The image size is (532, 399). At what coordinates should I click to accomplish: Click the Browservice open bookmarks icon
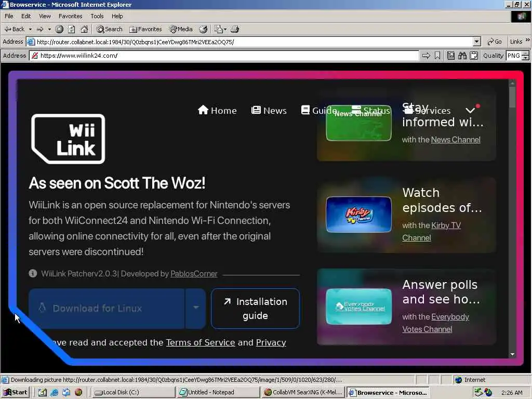click(x=451, y=56)
